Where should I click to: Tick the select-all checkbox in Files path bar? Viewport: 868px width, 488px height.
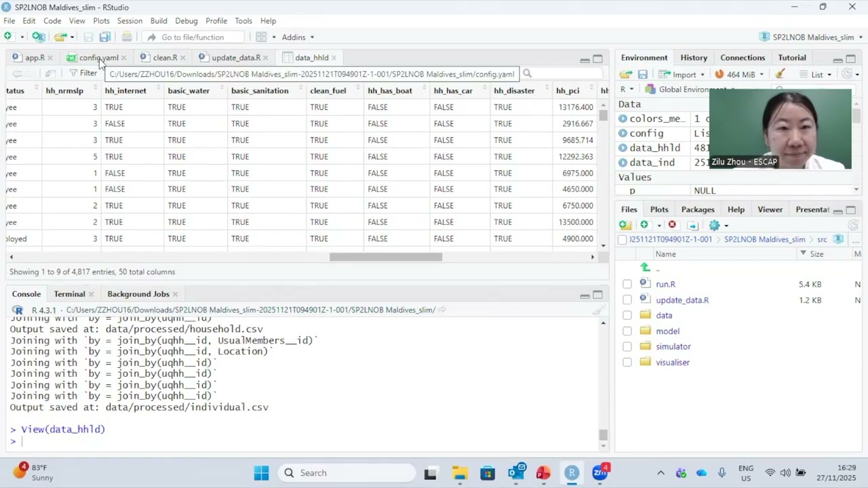tap(622, 239)
